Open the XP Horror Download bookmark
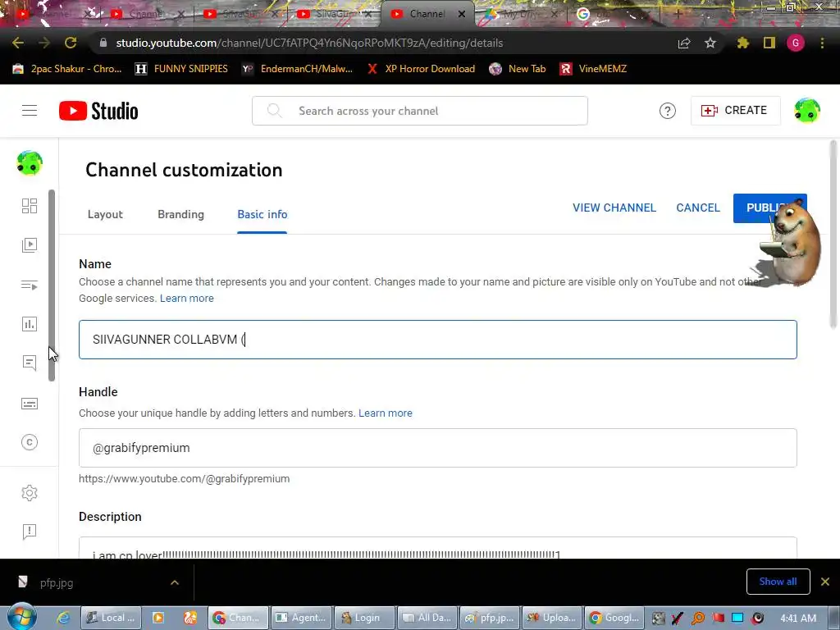840x630 pixels. [421, 69]
